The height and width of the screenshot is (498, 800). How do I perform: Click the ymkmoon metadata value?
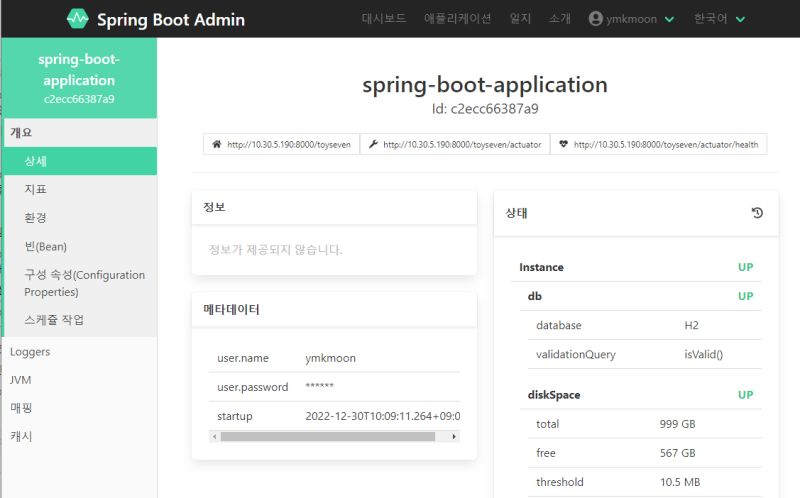330,358
